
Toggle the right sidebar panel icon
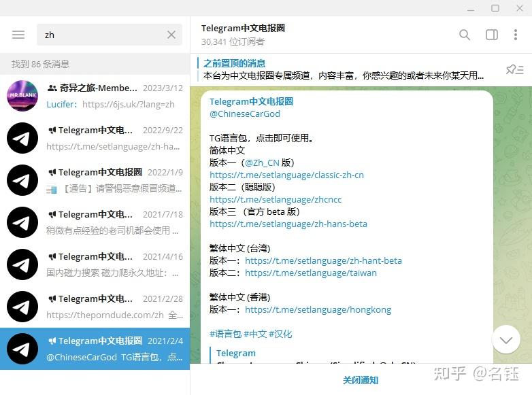tap(492, 35)
